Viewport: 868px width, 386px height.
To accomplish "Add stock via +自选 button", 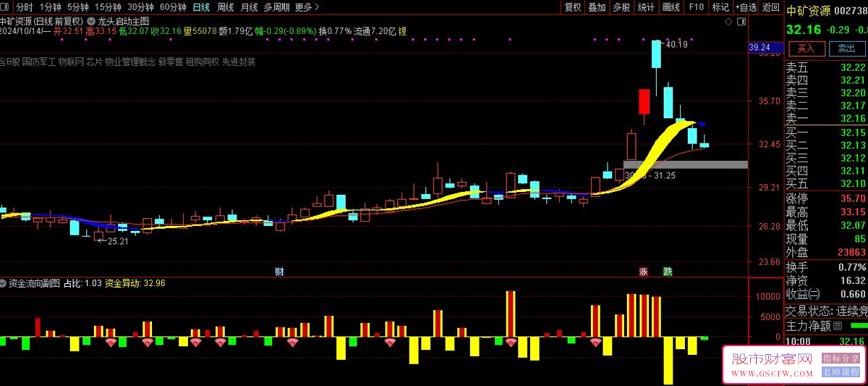I will [x=746, y=7].
